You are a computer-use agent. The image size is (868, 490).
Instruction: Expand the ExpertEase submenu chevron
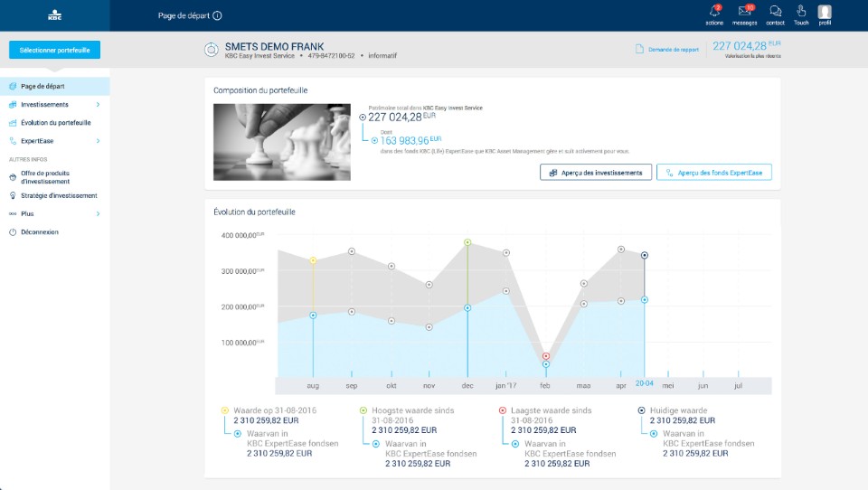coord(98,141)
